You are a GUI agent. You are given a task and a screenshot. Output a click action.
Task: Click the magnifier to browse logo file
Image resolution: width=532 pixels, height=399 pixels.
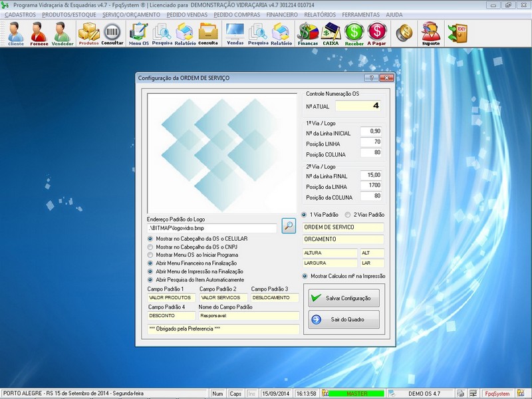(x=288, y=225)
